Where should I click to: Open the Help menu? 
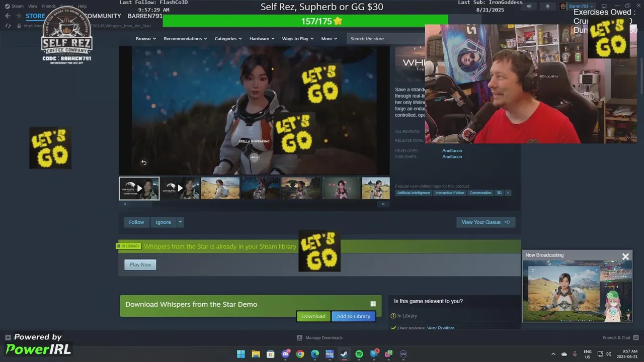[x=82, y=6]
